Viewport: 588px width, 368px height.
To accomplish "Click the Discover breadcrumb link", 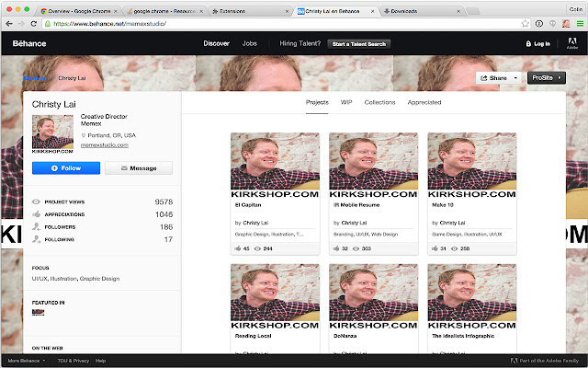I will pos(35,78).
